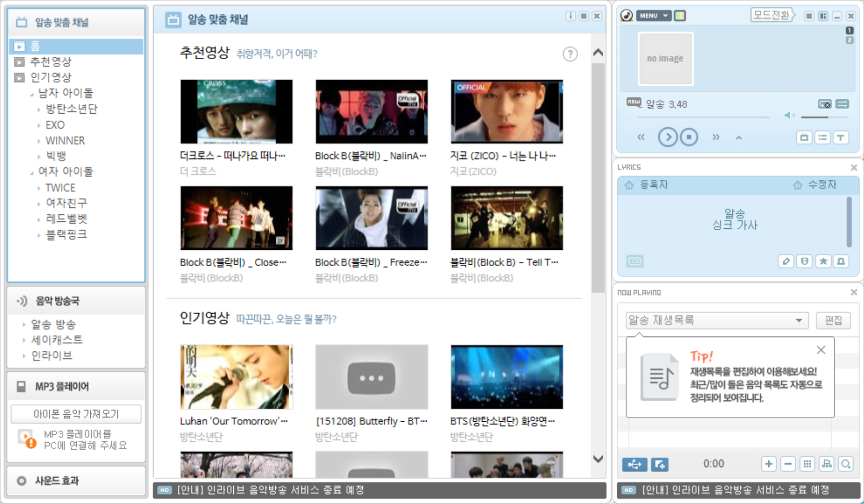
Task: Expand the 방탄소년단 tree item
Action: point(39,110)
